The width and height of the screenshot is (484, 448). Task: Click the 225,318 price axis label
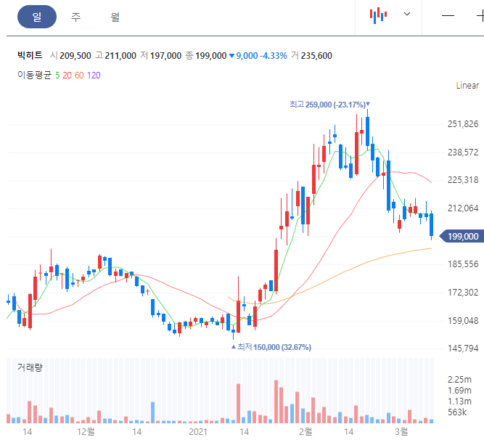(463, 180)
